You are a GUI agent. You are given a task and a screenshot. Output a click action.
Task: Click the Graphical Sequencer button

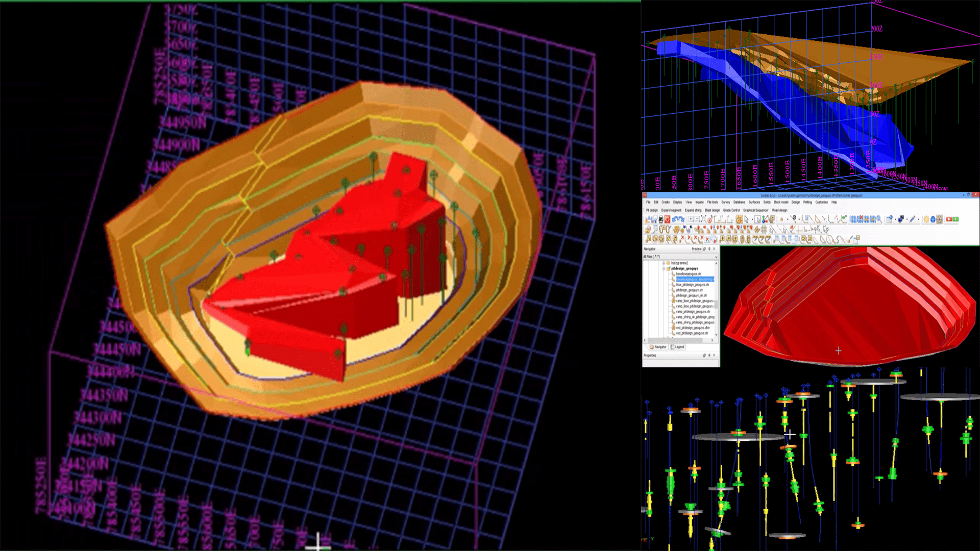pyautogui.click(x=755, y=210)
